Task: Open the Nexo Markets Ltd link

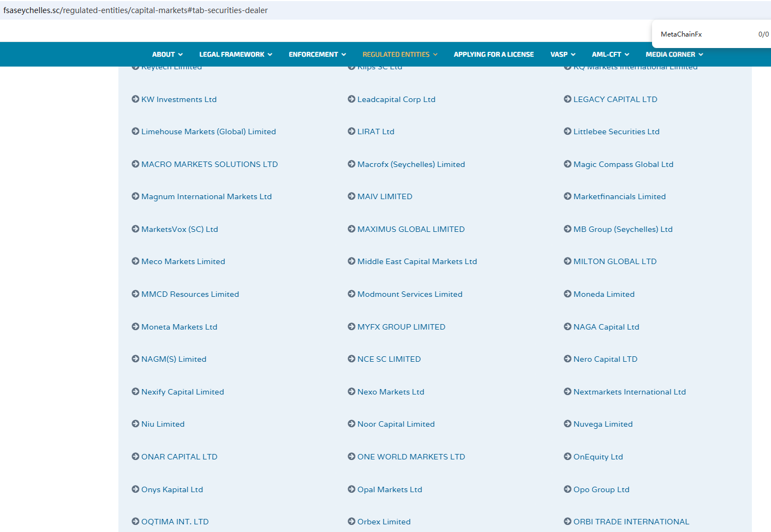Action: 391,392
